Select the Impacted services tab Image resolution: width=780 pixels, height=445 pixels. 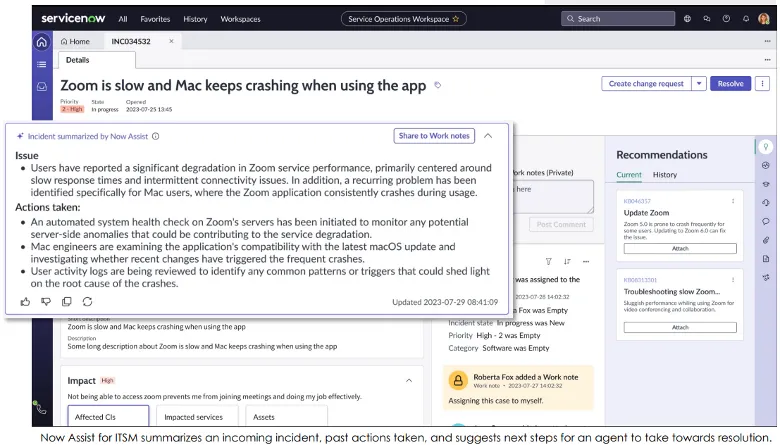pos(197,417)
